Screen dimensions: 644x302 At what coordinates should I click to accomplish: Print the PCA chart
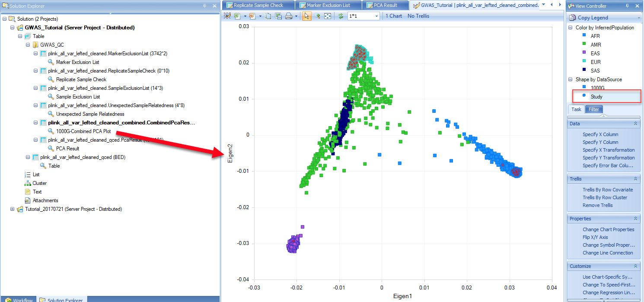288,16
